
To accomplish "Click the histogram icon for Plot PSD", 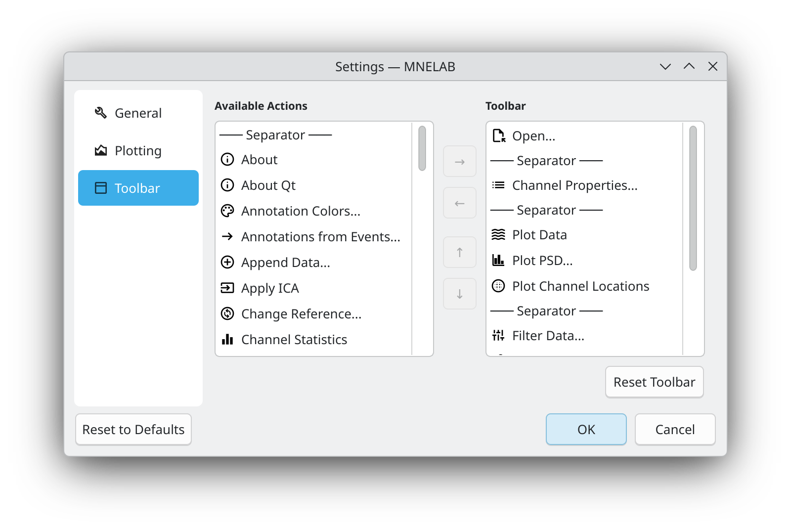I will coord(498,261).
